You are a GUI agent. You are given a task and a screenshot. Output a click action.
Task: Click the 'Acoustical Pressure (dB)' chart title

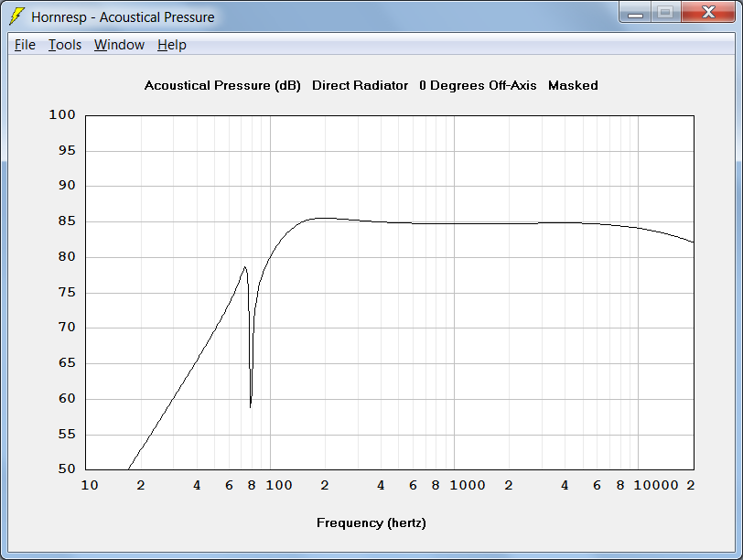222,86
